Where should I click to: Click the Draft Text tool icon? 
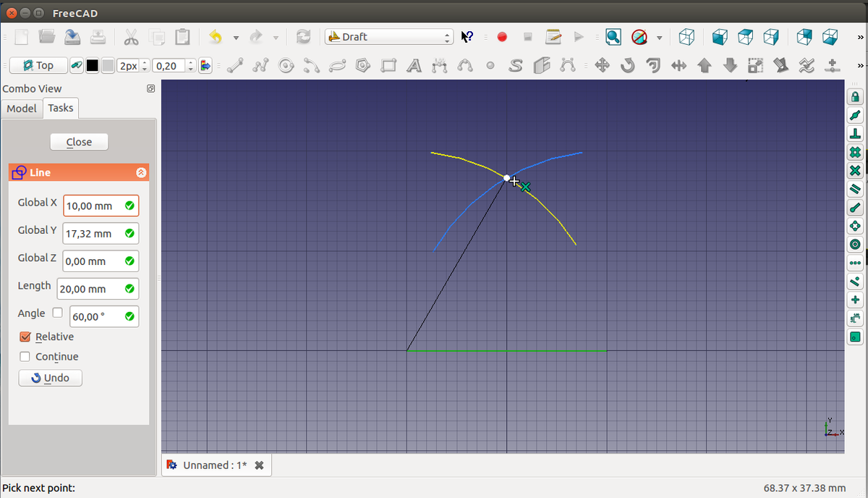[414, 66]
